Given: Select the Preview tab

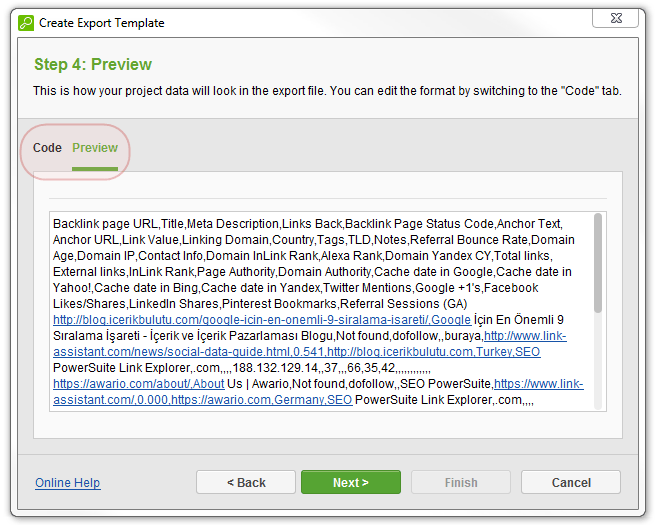Looking at the screenshot, I should point(95,148).
